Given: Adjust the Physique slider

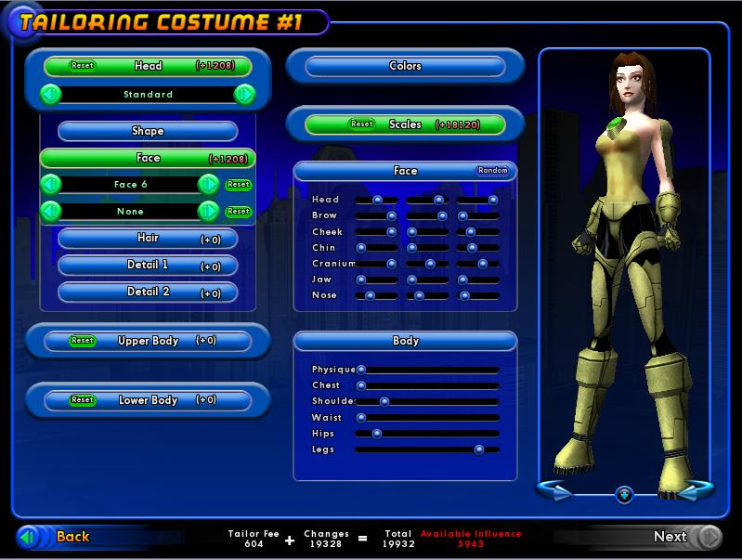Looking at the screenshot, I should (427, 370).
